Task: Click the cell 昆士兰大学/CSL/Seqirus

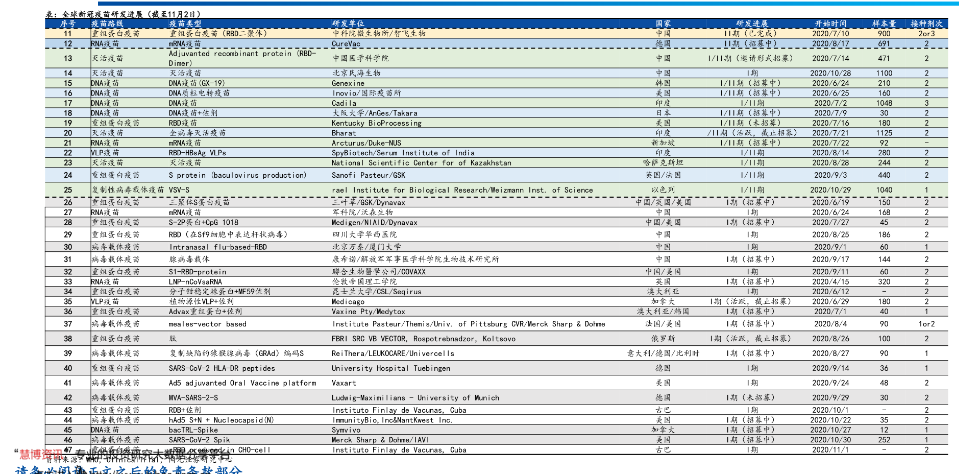Action: coord(377,292)
